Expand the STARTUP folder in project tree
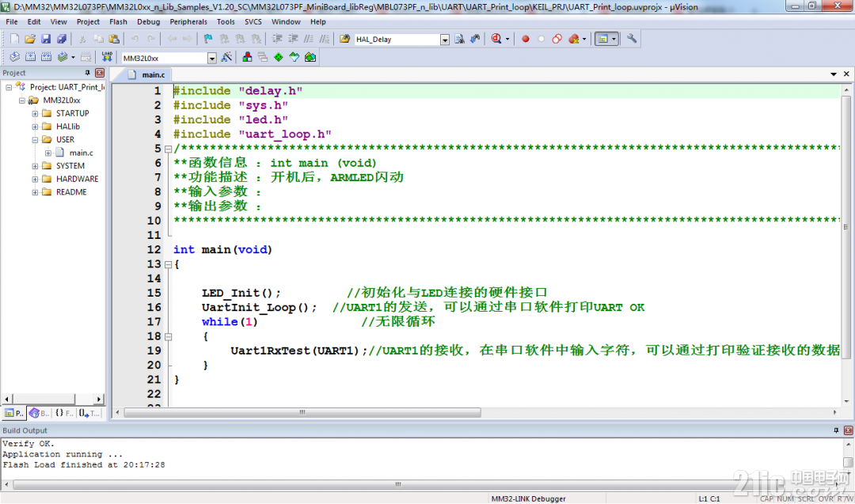This screenshot has width=855, height=504. pyautogui.click(x=35, y=113)
